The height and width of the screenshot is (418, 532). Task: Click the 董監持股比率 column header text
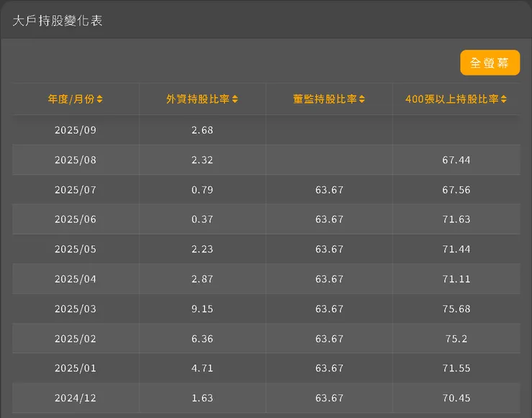325,99
